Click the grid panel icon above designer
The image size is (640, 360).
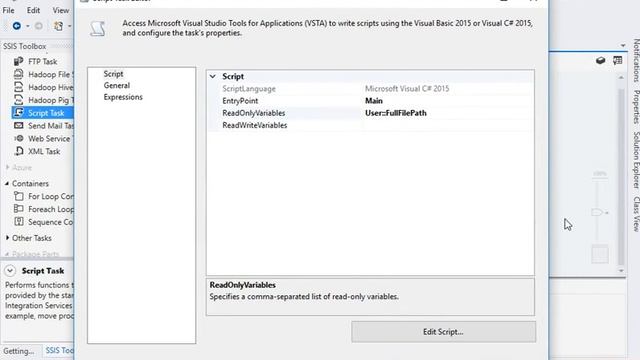(x=617, y=61)
